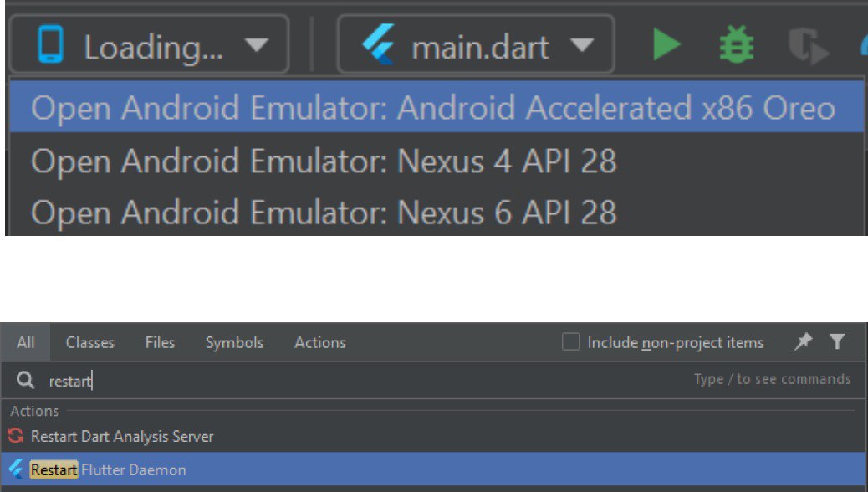Enable Include non-project items checkbox
This screenshot has height=492, width=868.
(571, 342)
